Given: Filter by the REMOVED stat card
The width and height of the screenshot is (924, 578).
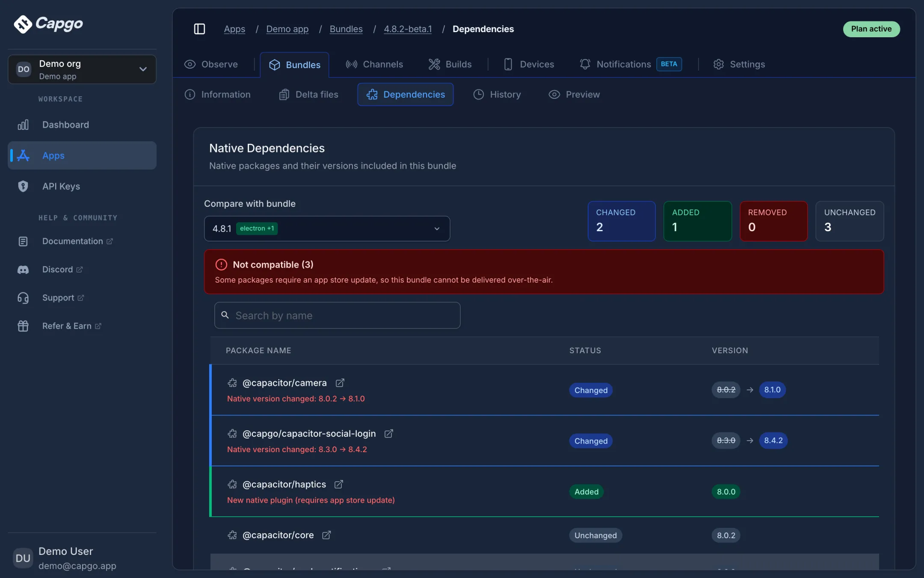Looking at the screenshot, I should click(x=773, y=221).
